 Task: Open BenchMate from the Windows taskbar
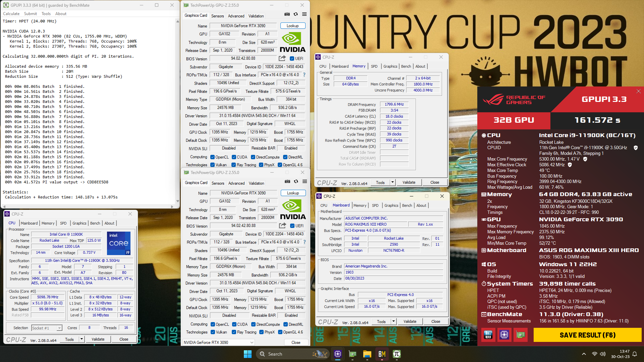[382, 354]
